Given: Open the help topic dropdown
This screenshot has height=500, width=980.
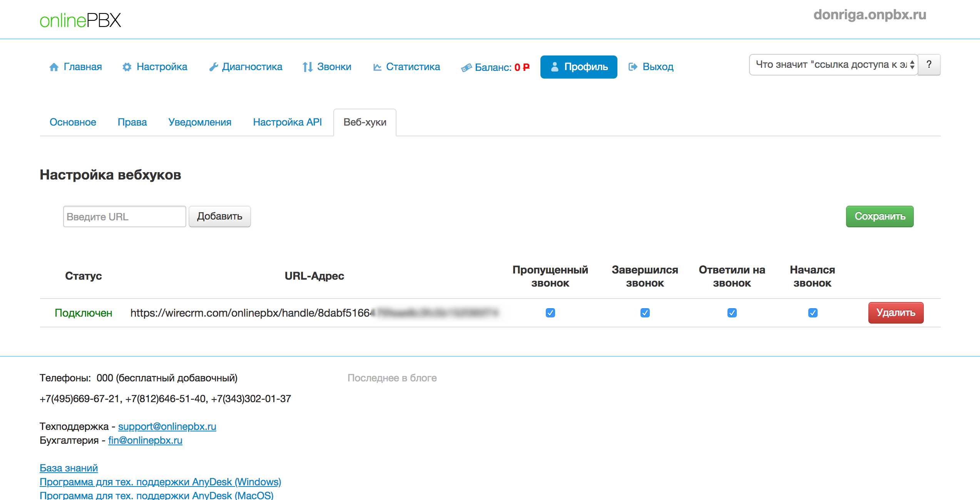Looking at the screenshot, I should [833, 65].
